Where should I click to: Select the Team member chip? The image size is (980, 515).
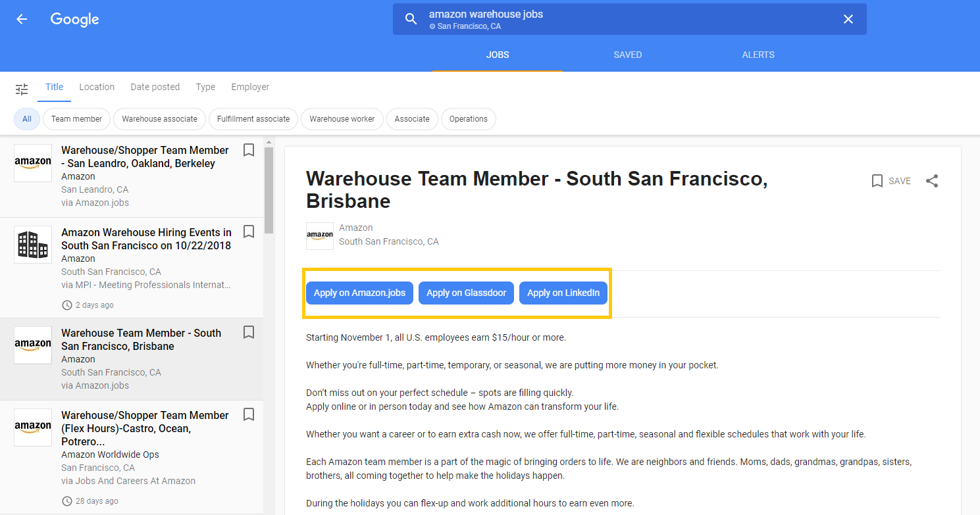point(76,119)
